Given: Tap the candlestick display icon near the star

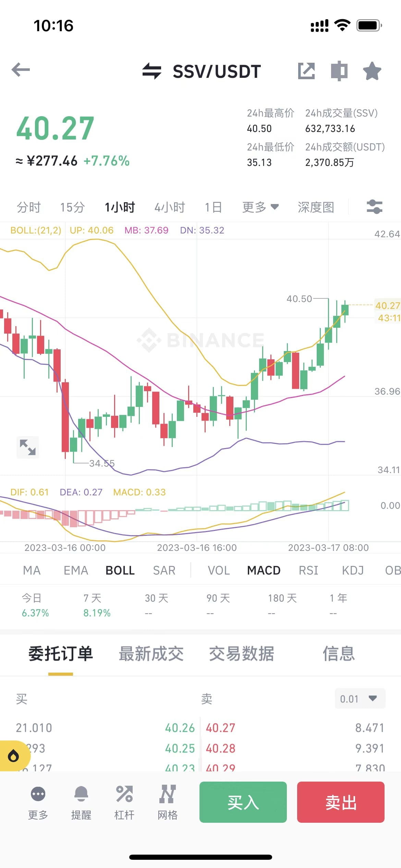Looking at the screenshot, I should (339, 71).
